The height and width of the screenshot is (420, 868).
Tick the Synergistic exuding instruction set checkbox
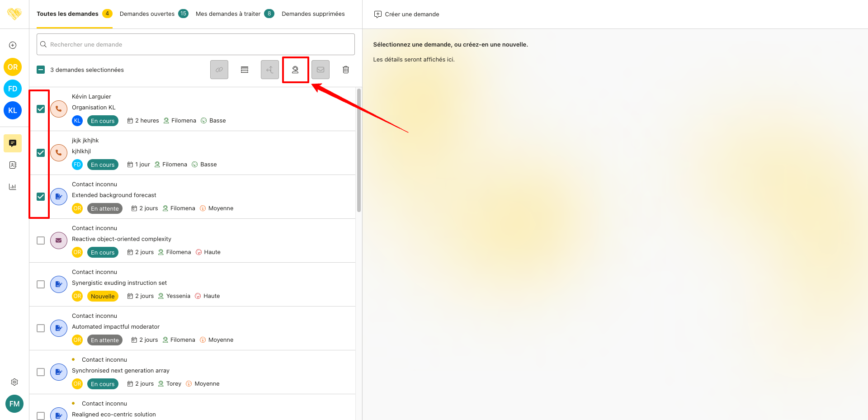pos(41,284)
